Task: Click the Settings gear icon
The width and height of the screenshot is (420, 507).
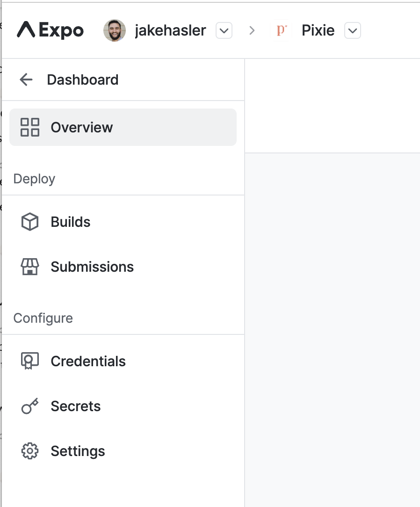Action: coord(30,451)
